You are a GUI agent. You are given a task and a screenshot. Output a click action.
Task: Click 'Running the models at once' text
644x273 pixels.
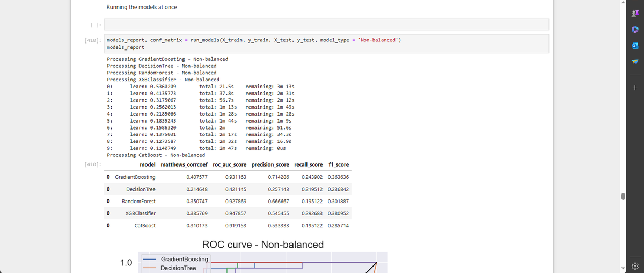coord(142,7)
